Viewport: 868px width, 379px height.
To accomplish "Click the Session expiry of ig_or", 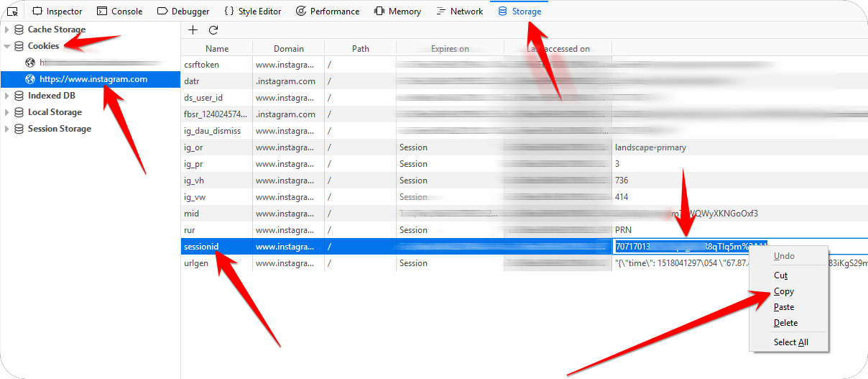I will click(413, 147).
